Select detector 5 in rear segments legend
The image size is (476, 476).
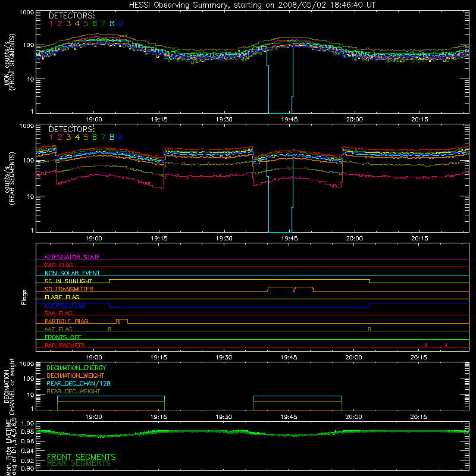(86, 137)
